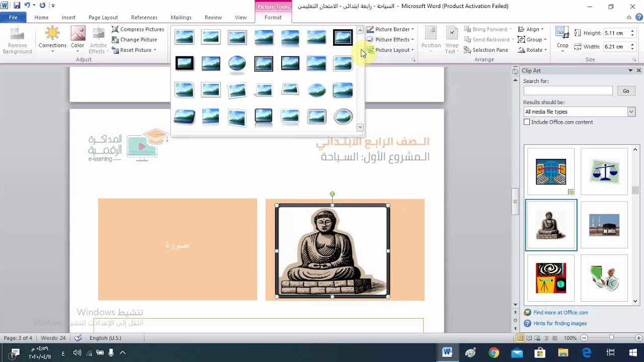
Task: Open the Picture Effects dropdown
Action: tap(390, 40)
